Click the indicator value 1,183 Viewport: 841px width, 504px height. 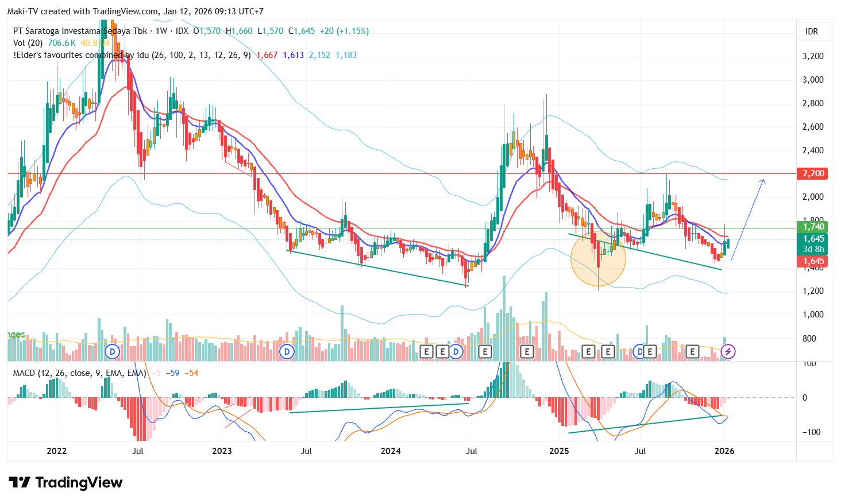(346, 55)
